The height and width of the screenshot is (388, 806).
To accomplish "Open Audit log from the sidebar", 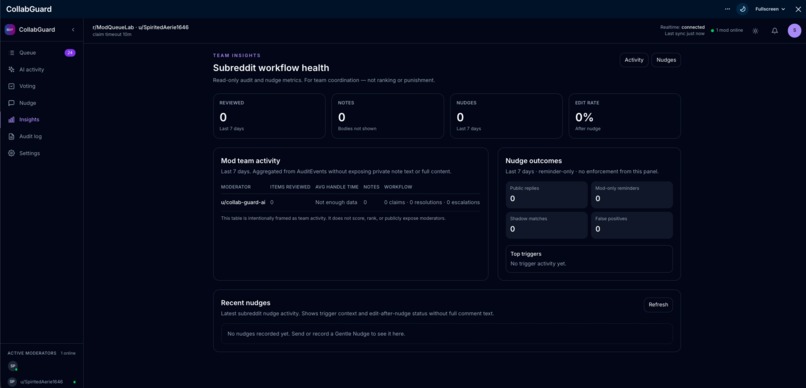I will pos(30,136).
